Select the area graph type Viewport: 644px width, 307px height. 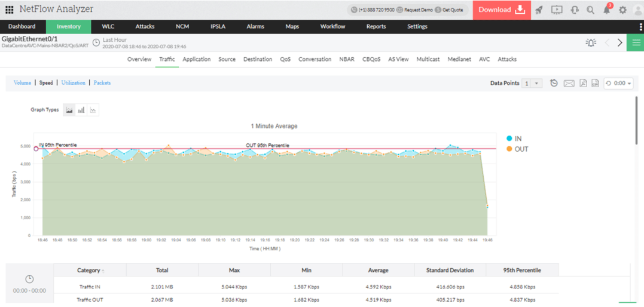point(69,110)
